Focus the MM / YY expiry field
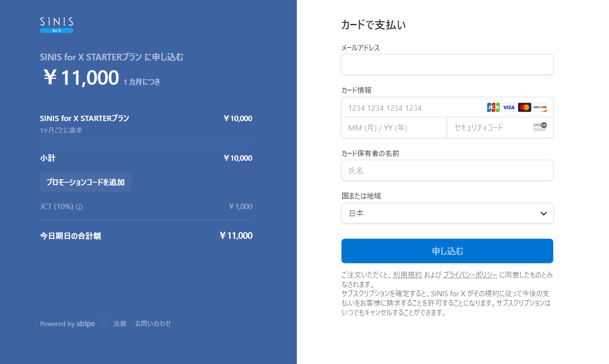 (394, 128)
